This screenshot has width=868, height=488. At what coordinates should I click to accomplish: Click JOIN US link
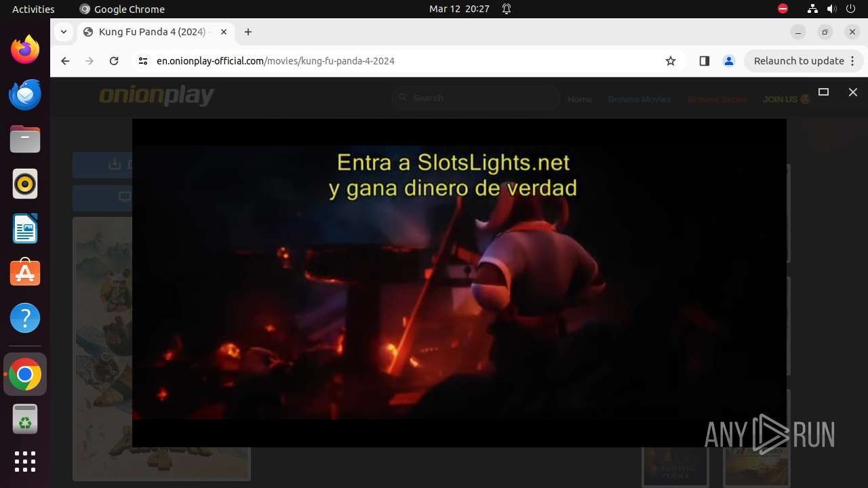[x=787, y=99]
